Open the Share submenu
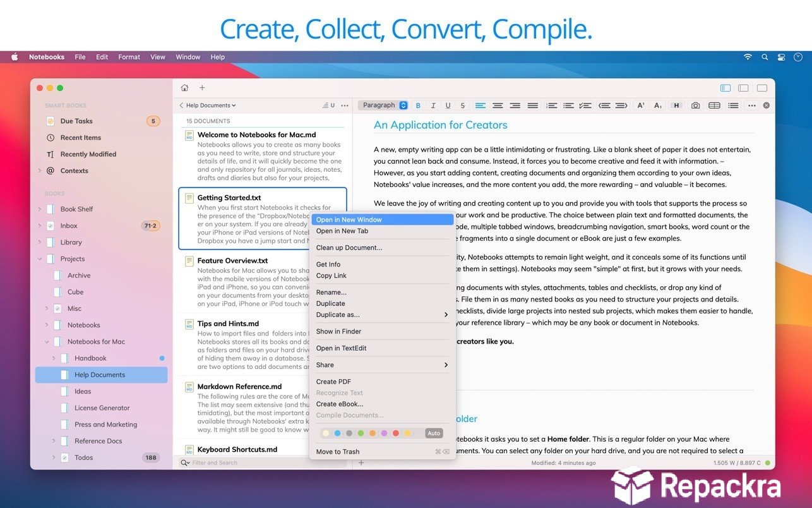The width and height of the screenshot is (812, 508). point(383,365)
